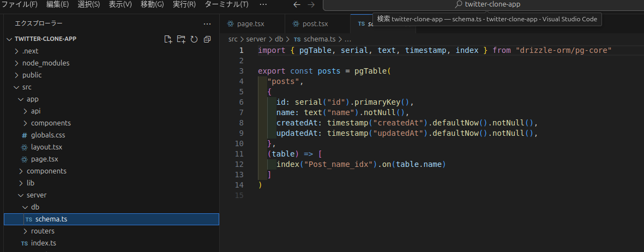This screenshot has height=252, width=644.
Task: Open the 選択(S) menu
Action: point(89,4)
